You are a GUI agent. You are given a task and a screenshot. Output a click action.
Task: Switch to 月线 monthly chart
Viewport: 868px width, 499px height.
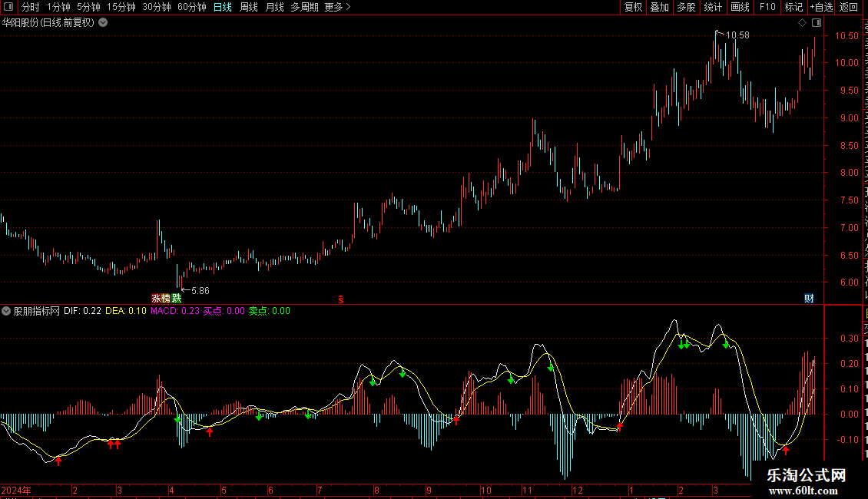274,7
